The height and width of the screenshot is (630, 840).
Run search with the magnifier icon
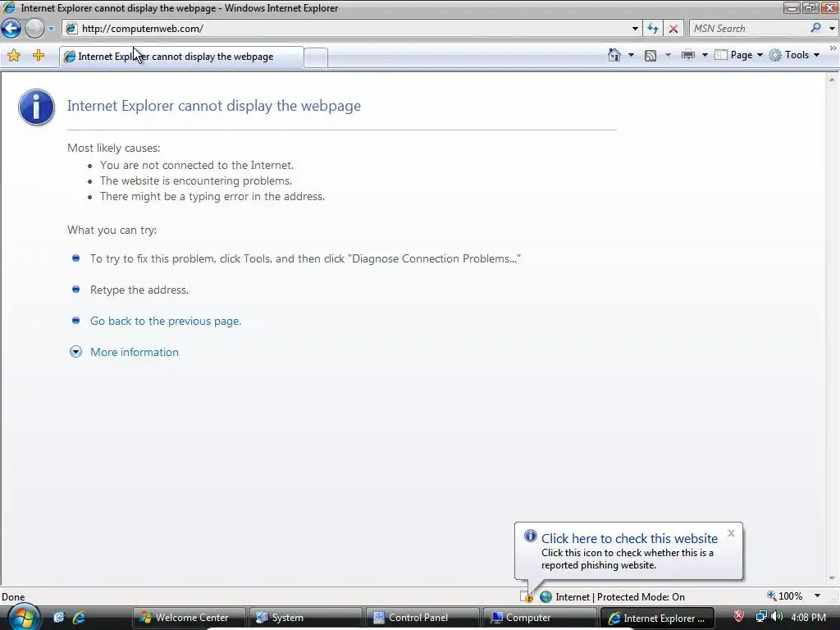click(x=816, y=28)
